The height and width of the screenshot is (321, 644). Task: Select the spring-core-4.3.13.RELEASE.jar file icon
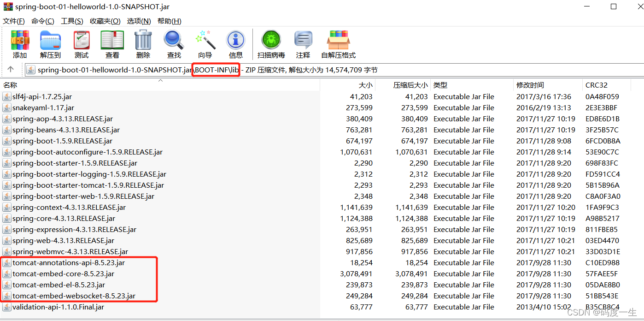point(6,219)
